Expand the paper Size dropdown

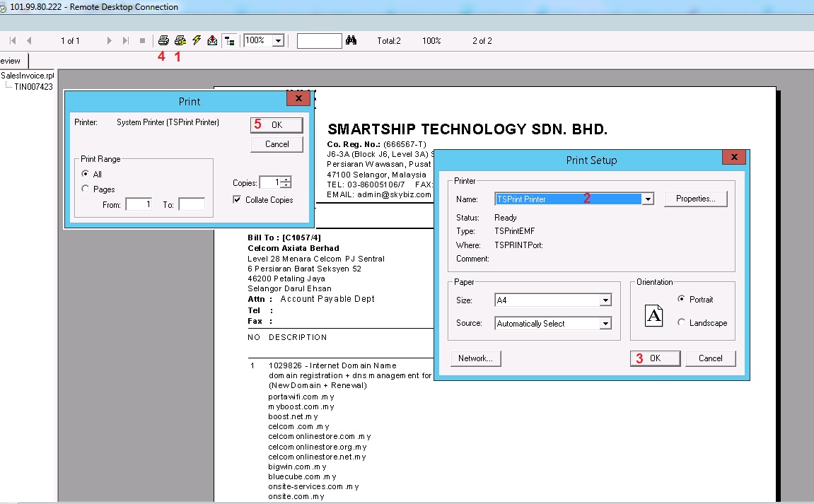[605, 300]
